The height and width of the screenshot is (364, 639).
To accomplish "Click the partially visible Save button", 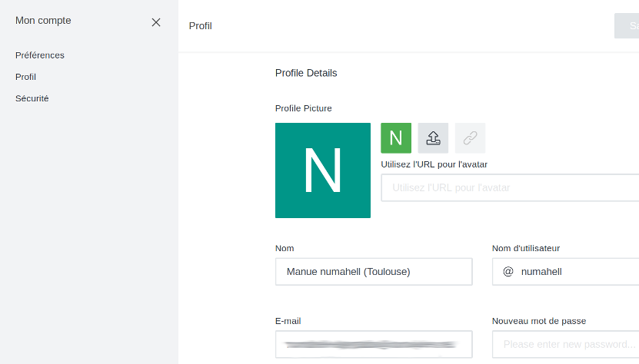I will (627, 25).
